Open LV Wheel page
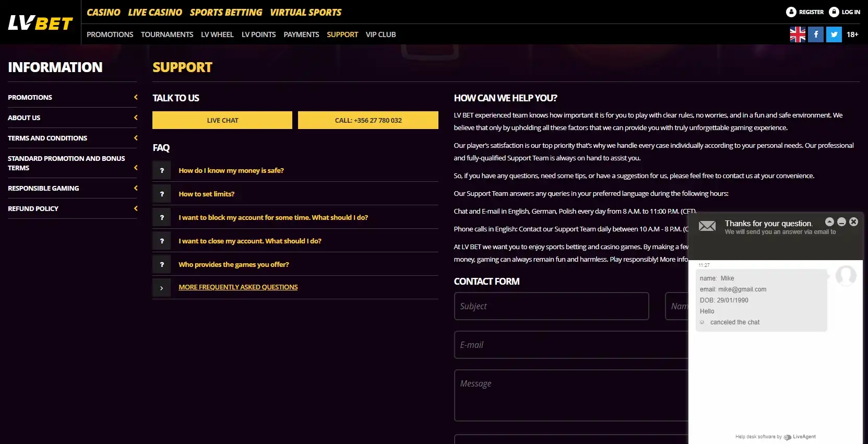The height and width of the screenshot is (444, 868). point(217,34)
